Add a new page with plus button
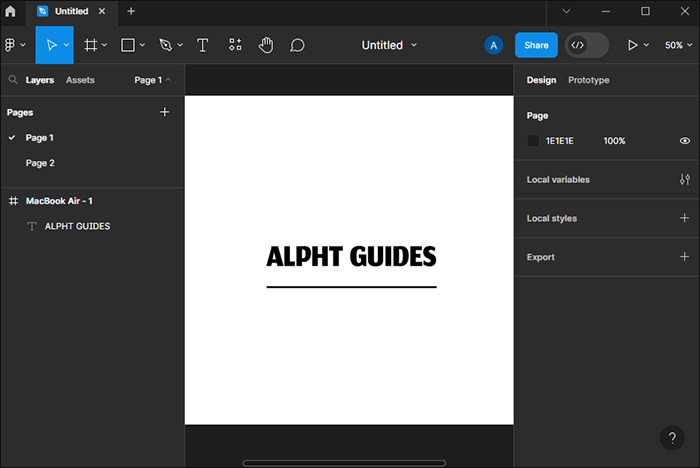Screen dimensions: 700x468 point(165,112)
